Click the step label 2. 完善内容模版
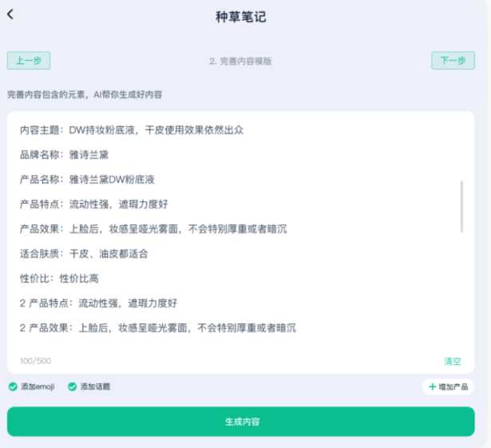The width and height of the screenshot is (491, 448). tap(240, 61)
